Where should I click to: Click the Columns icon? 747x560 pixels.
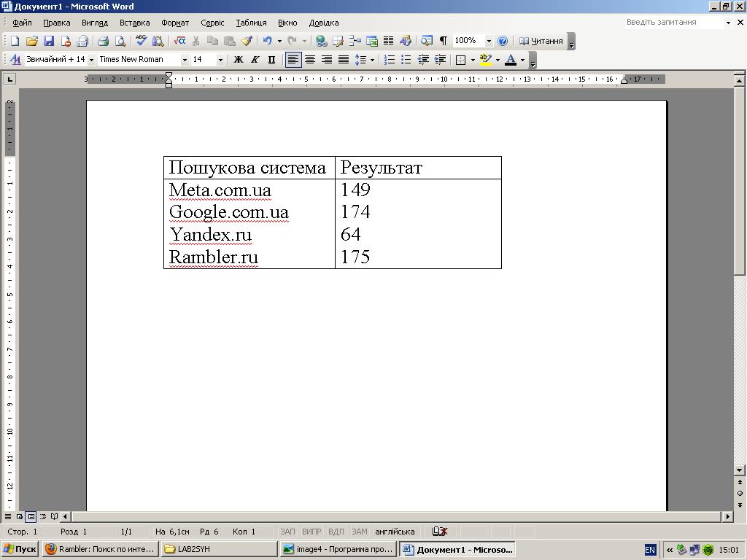coord(389,41)
